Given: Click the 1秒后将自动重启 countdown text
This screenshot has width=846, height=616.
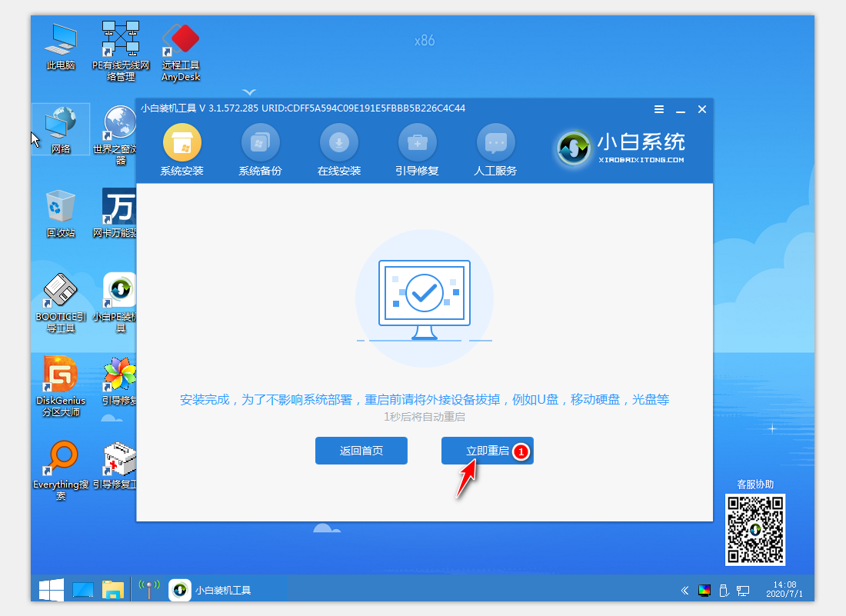Looking at the screenshot, I should click(424, 417).
